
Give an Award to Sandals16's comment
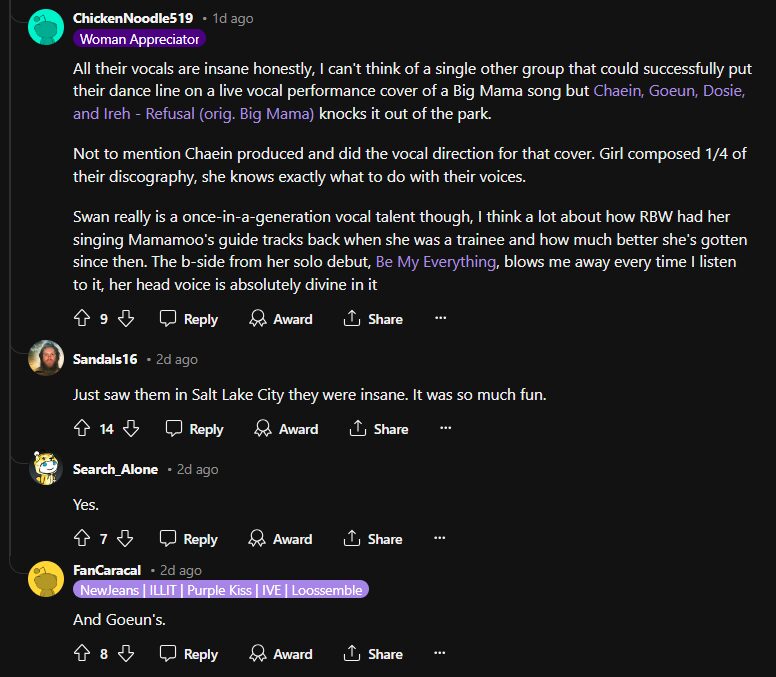point(286,429)
